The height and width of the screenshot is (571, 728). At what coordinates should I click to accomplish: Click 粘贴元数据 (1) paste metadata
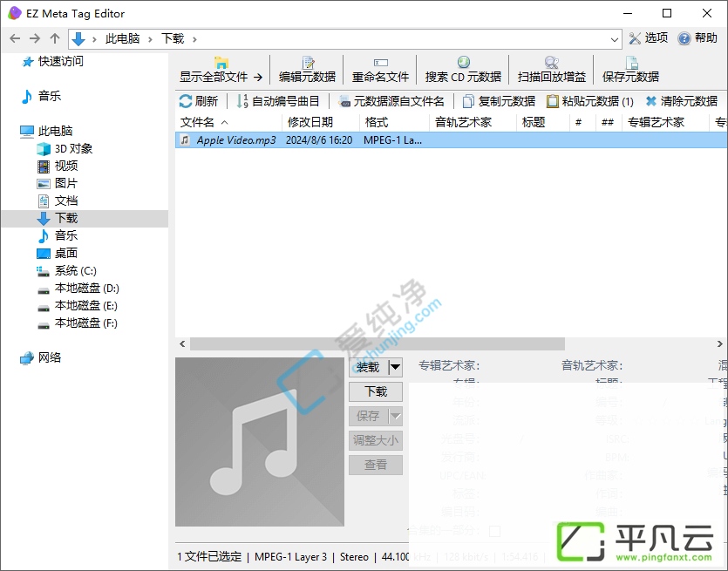(x=589, y=101)
